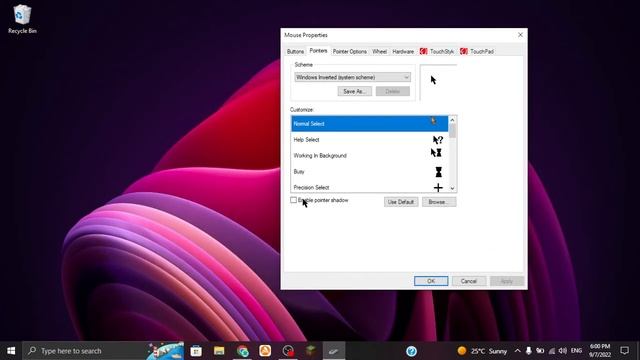Close the Mouse Properties dialog
Image resolution: width=640 pixels, height=360 pixels.
tap(520, 35)
